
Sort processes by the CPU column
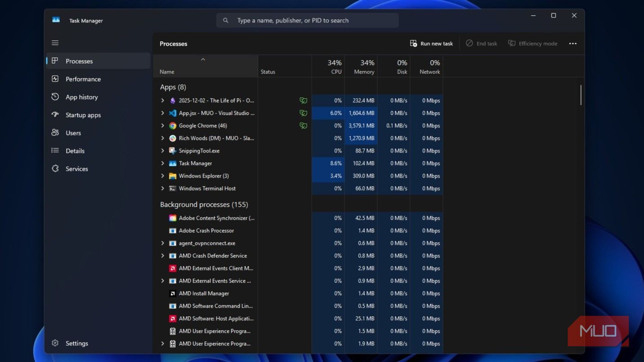(x=328, y=66)
